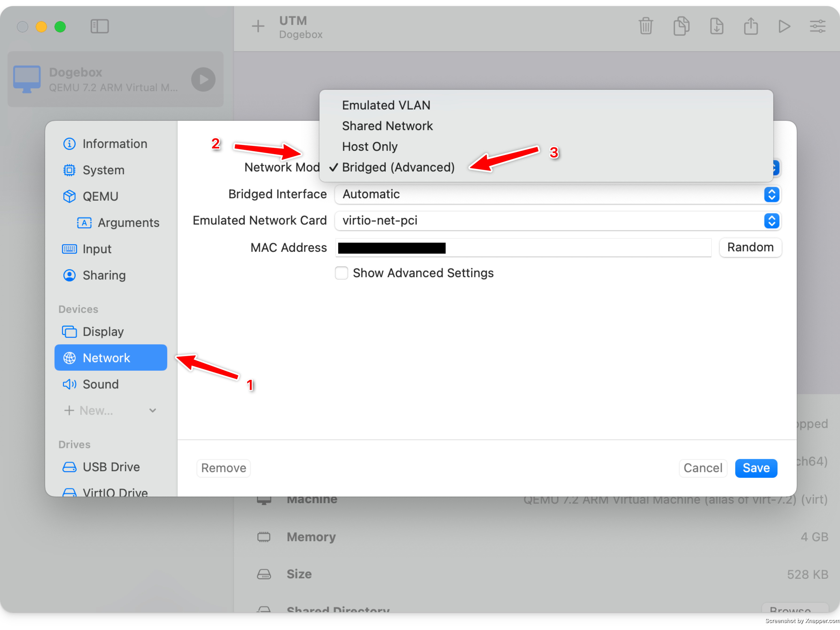840x630 pixels.
Task: Generate a Random MAC address
Action: click(x=750, y=248)
